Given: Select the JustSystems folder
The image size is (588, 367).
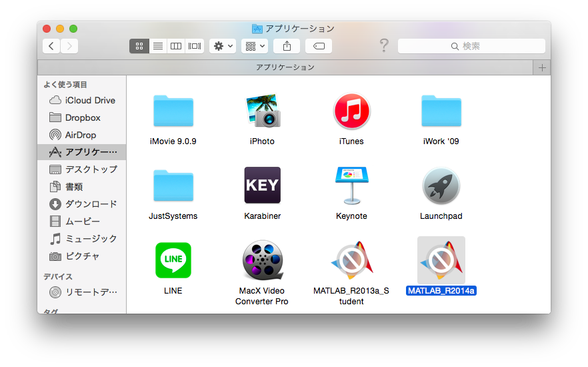Looking at the screenshot, I should pos(173,186).
